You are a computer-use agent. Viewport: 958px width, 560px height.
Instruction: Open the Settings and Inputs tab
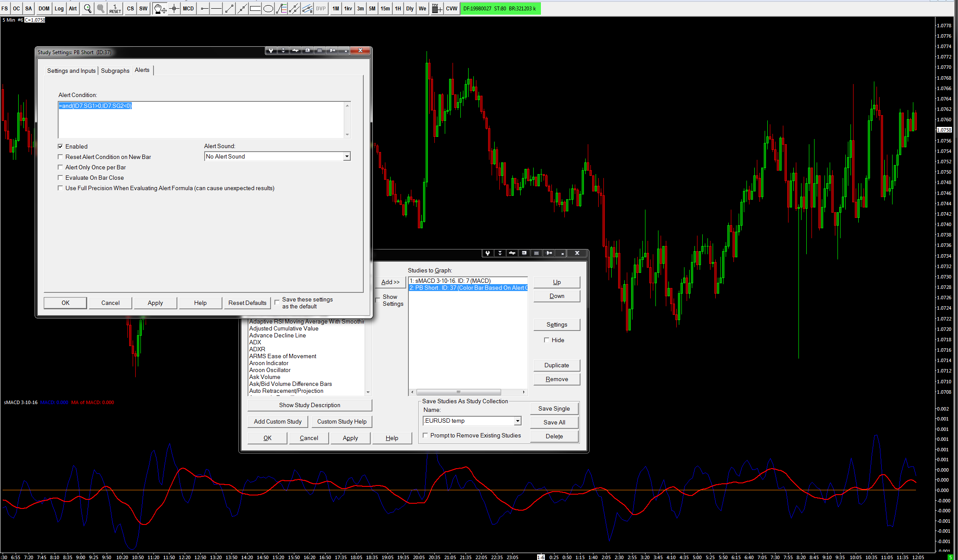71,71
